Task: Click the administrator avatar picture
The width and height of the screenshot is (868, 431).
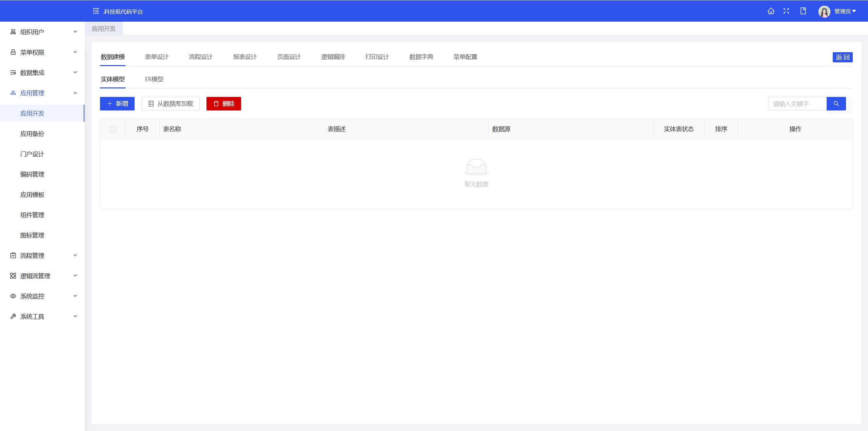Action: coord(824,12)
